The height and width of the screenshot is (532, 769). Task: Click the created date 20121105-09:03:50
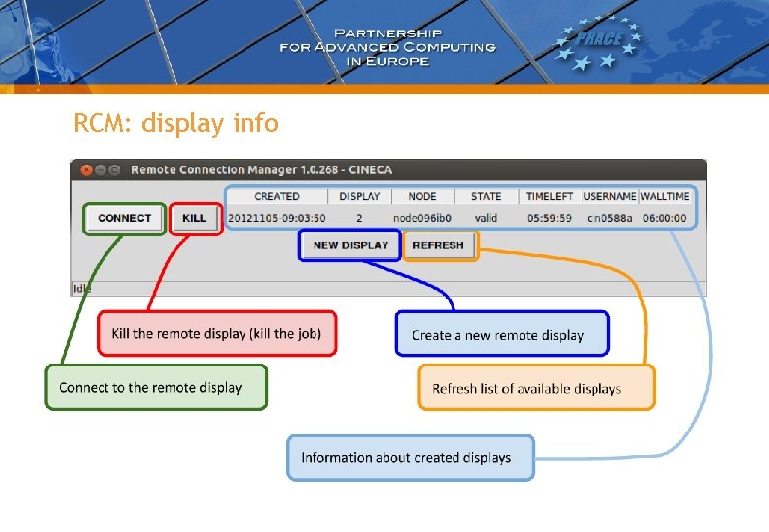point(277,218)
